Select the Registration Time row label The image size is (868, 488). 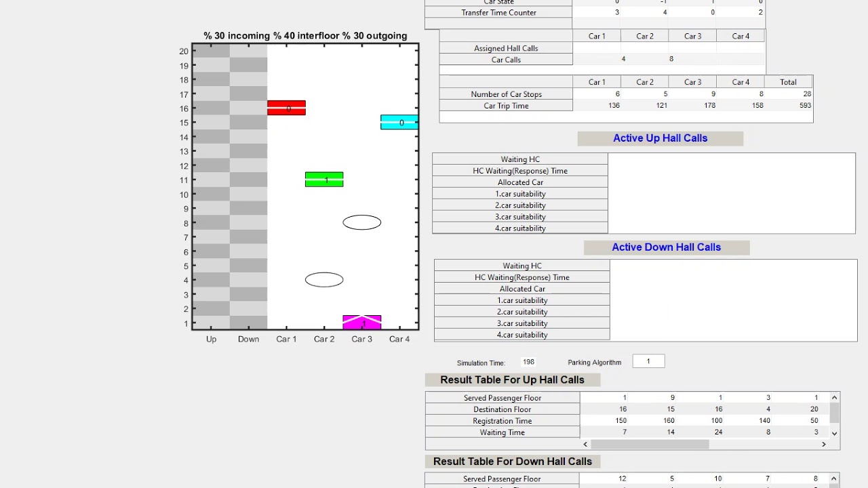tap(502, 421)
